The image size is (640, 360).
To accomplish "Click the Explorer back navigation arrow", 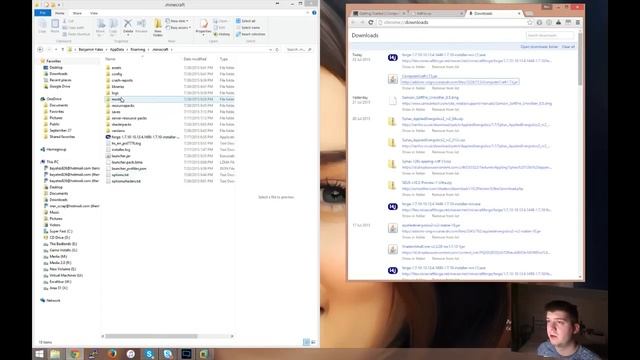I will pos(40,49).
